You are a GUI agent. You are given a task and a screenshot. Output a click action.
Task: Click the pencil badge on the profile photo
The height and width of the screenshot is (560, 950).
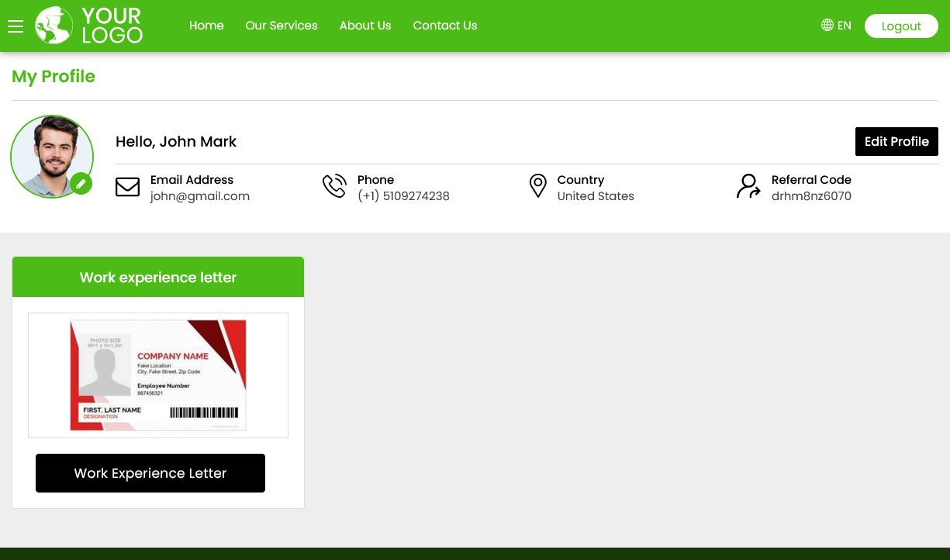point(82,184)
